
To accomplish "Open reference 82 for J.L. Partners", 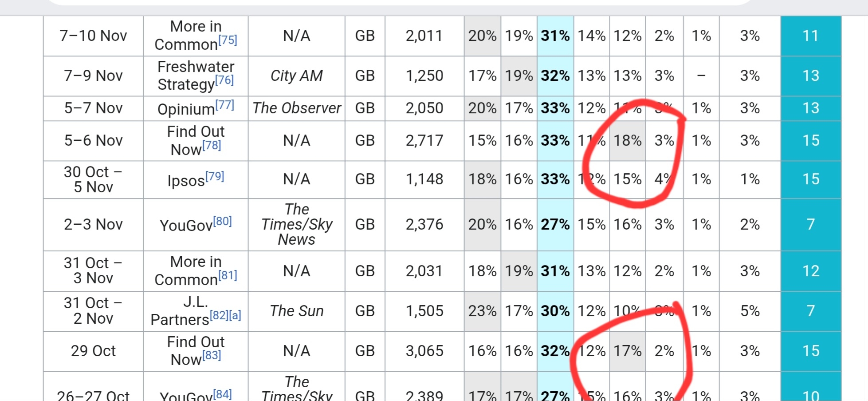I will (x=219, y=315).
